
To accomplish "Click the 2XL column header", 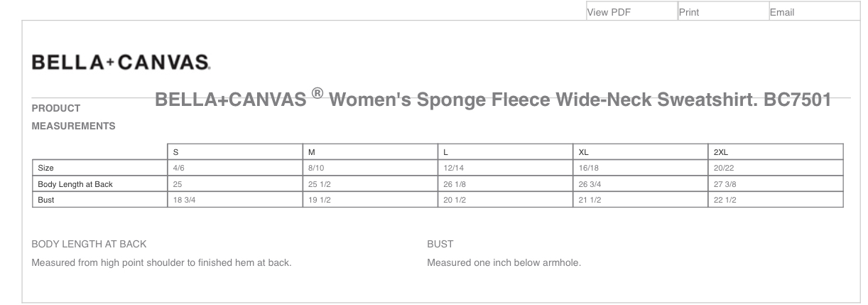I will tap(776, 151).
